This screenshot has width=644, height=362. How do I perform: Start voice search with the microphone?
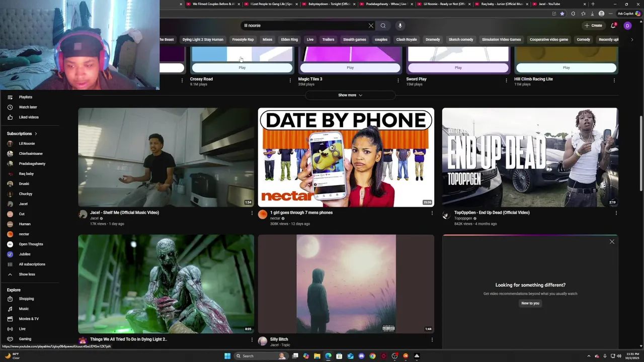[x=400, y=26]
